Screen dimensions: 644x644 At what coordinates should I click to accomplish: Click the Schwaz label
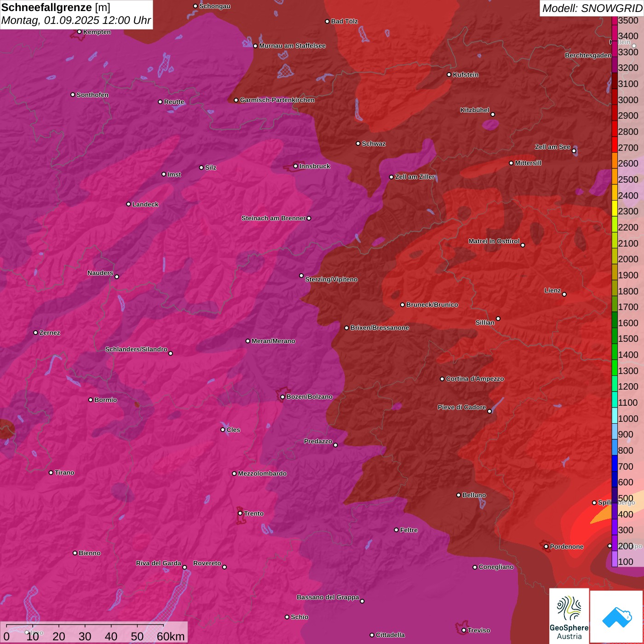tap(374, 144)
